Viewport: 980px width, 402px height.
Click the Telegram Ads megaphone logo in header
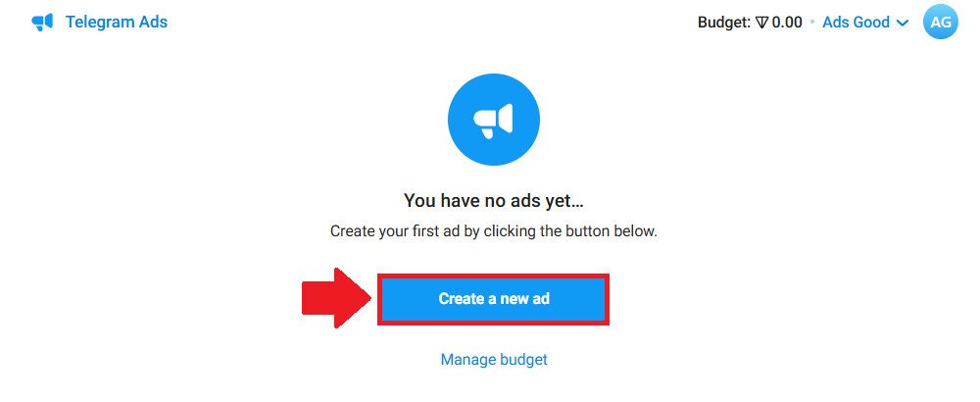coord(42,22)
